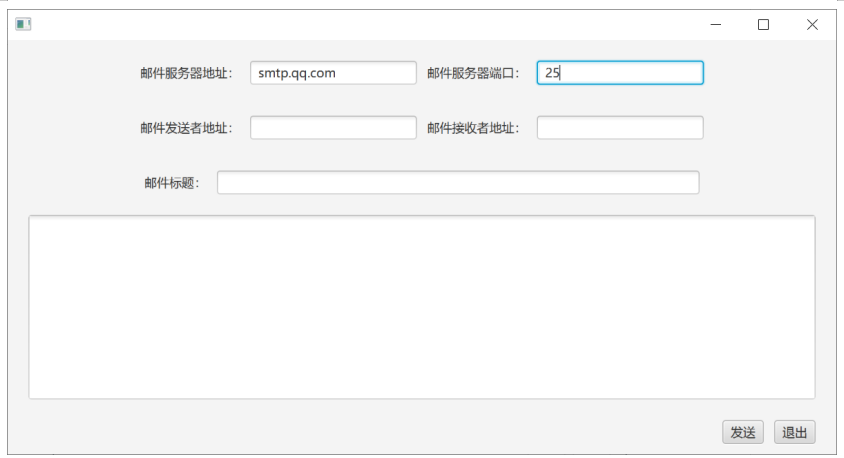Image resolution: width=844 pixels, height=458 pixels.
Task: Click the blank gray area right of the port field
Action: pyautogui.click(x=768, y=73)
